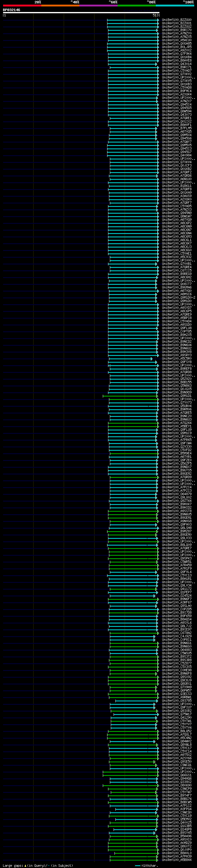Screen dimensions: 197x868
Task: Select the UniRef100_Q0GA85 label
Action: [177, 43]
